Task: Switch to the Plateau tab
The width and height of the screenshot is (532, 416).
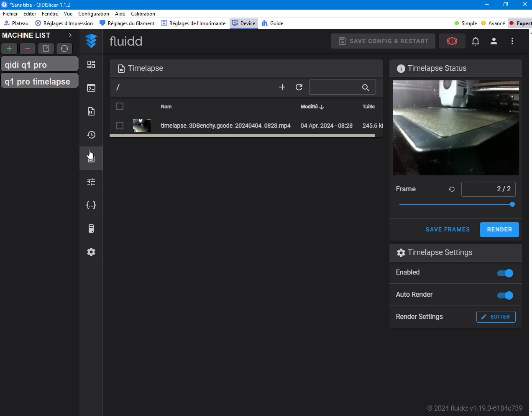Action: tap(16, 23)
